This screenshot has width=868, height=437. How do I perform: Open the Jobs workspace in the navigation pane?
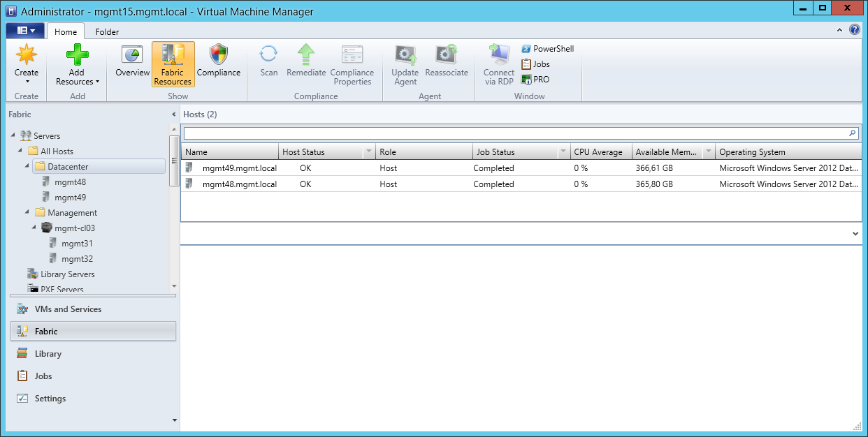pos(93,376)
